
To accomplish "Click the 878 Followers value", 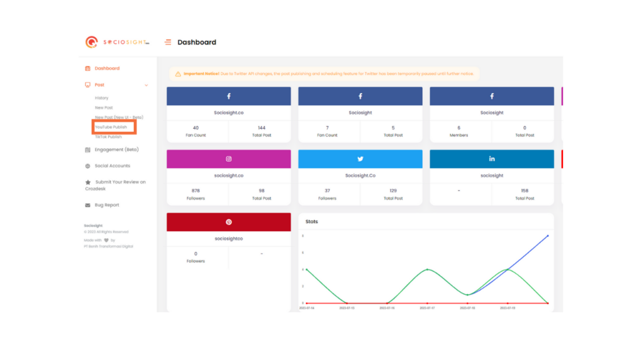I will tap(196, 190).
